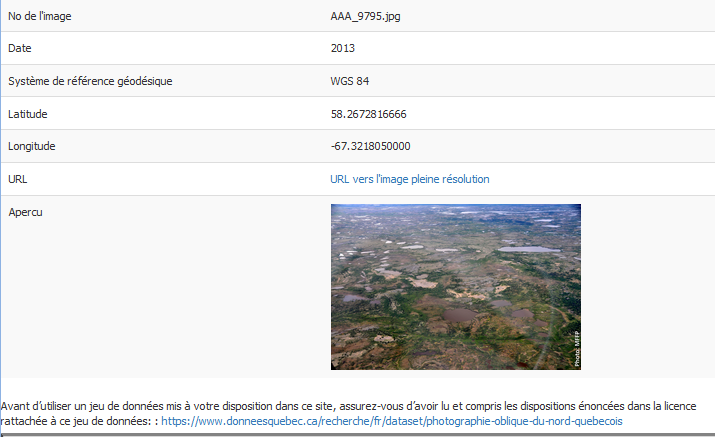Click the 'Avant d'utiliser un jeu de données' notice

348,414
